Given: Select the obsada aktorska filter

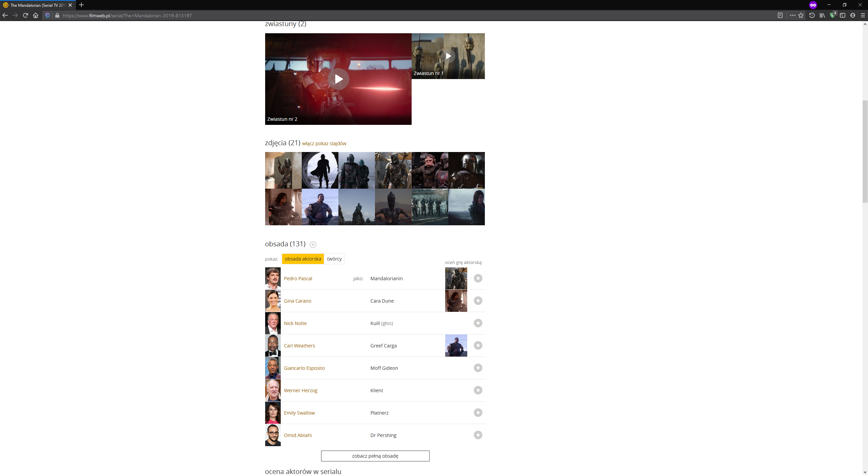Looking at the screenshot, I should 303,259.
